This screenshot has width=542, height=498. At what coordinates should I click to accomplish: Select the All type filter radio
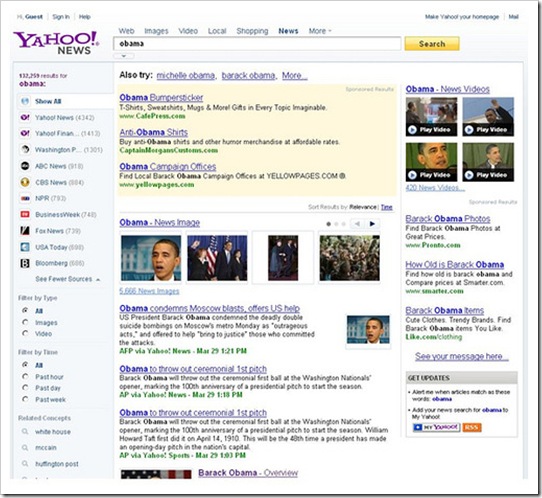point(25,310)
